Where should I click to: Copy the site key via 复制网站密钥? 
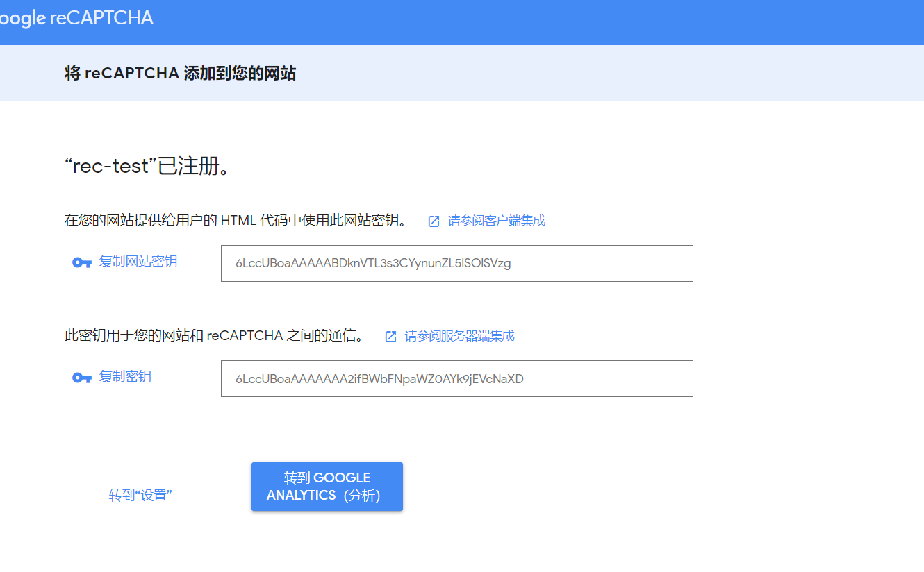click(136, 262)
